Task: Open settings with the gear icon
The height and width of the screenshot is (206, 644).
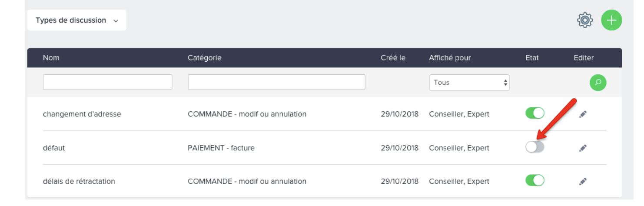Action: pyautogui.click(x=585, y=20)
